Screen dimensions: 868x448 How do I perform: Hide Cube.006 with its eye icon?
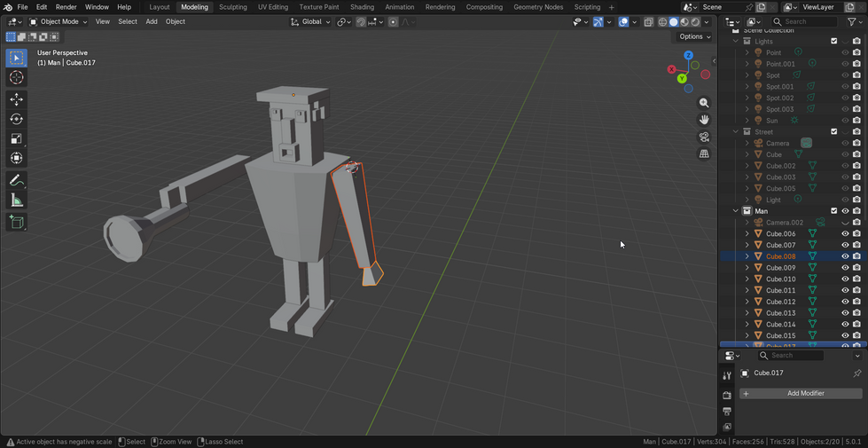(x=845, y=233)
